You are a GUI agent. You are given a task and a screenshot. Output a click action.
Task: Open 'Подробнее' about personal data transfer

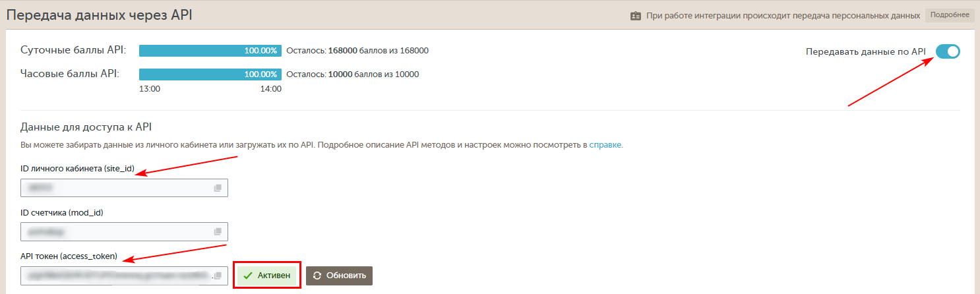tap(950, 15)
